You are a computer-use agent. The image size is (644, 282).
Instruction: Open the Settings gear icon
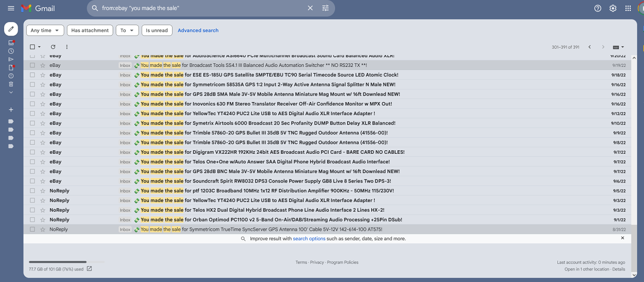[613, 8]
